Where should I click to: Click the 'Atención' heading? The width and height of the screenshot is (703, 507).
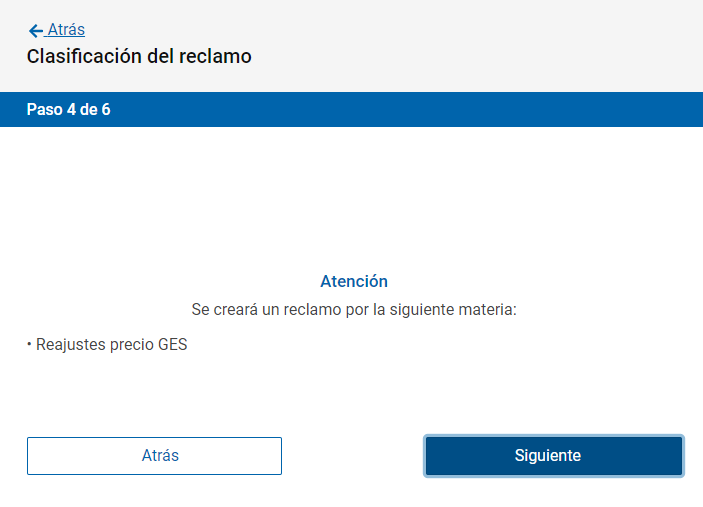353,282
